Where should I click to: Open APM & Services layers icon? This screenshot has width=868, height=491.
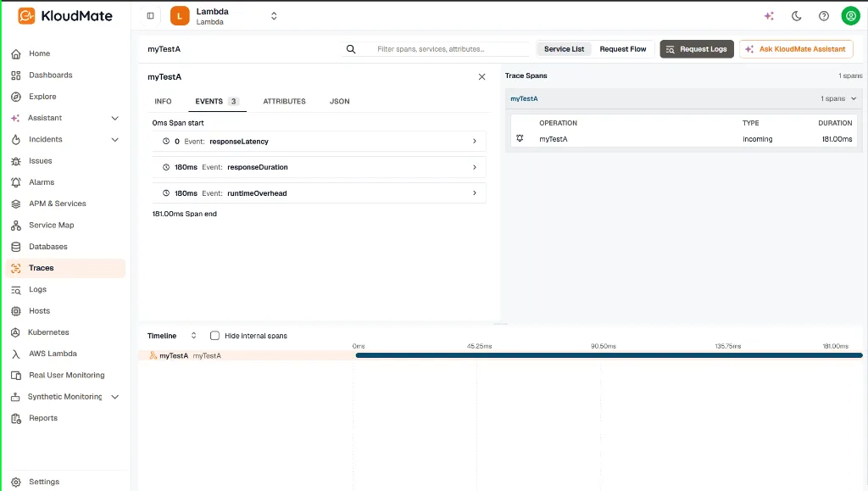16,204
